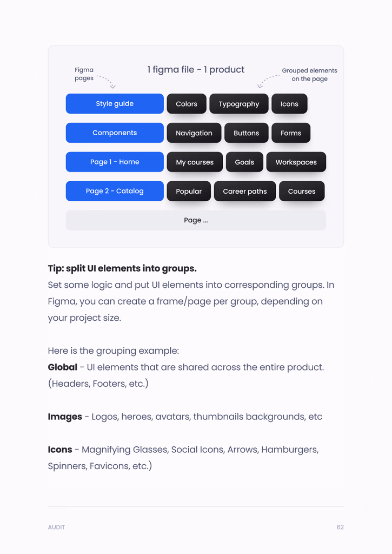Click the Goals chip

(244, 162)
